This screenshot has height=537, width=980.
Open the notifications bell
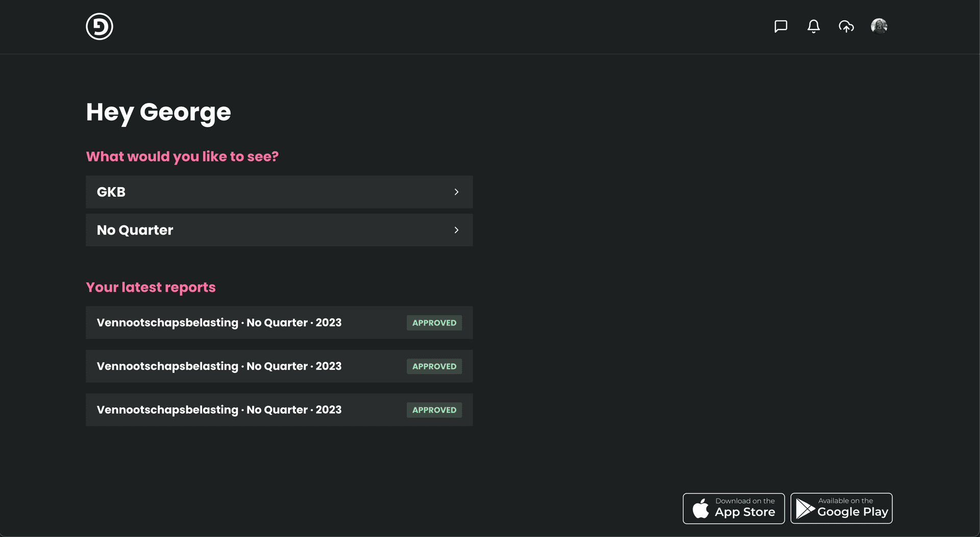(813, 27)
